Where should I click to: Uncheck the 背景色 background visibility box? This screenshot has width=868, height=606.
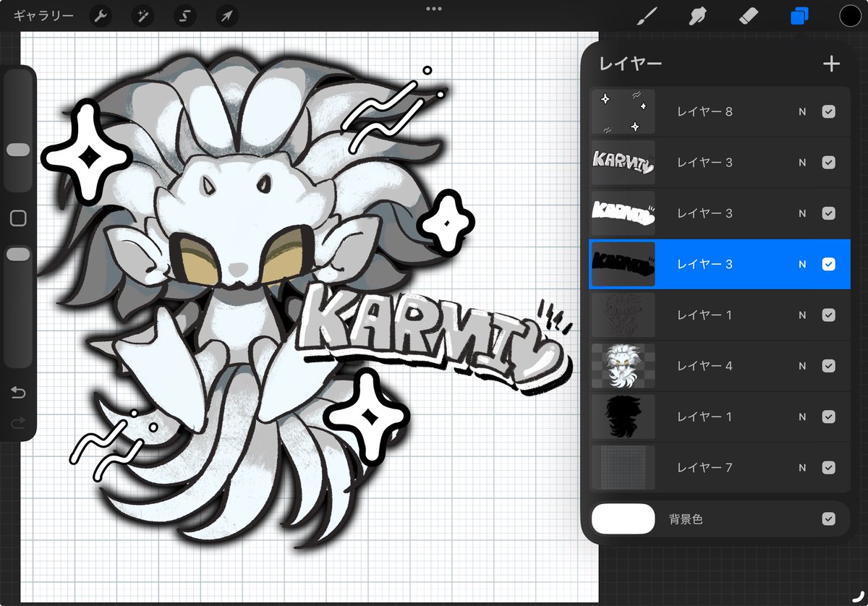829,519
